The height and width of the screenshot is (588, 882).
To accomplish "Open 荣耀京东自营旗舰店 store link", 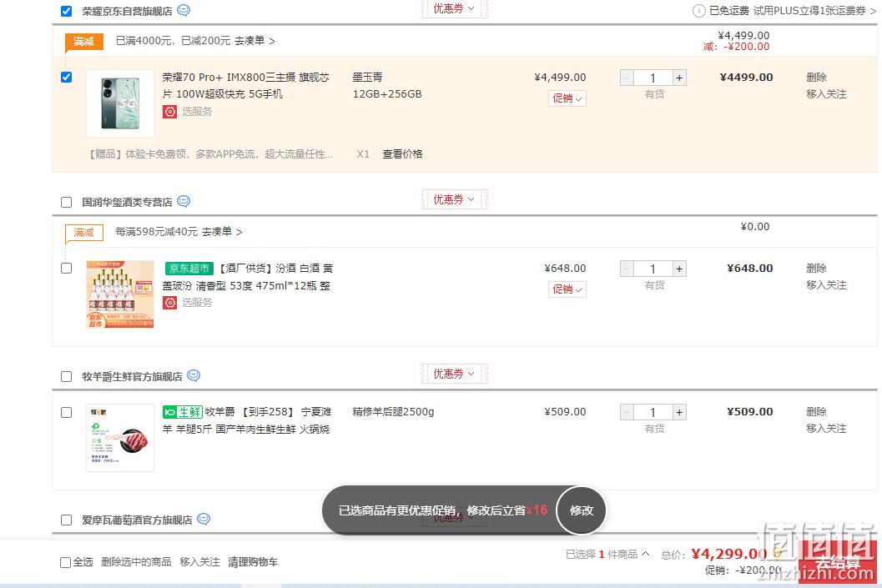I will point(127,11).
